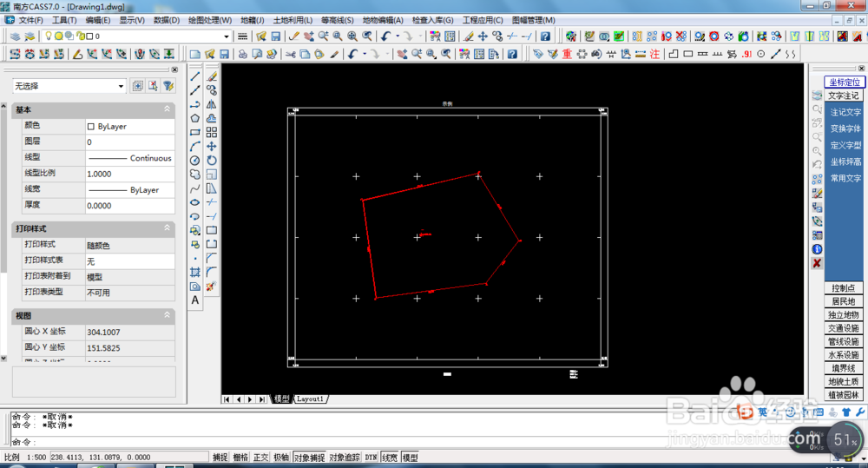Select the Array tool
The height and width of the screenshot is (468, 868).
point(212,132)
